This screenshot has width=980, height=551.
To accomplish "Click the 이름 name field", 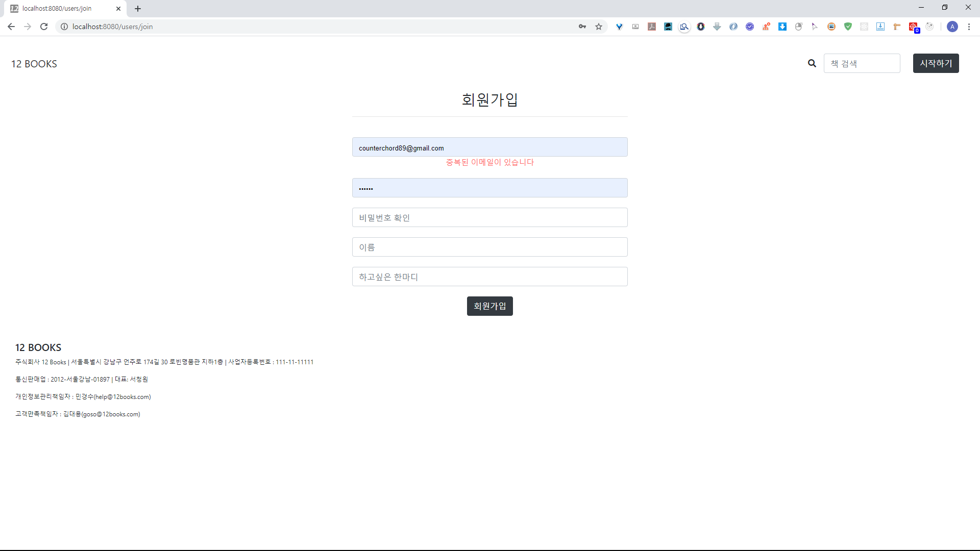I will 489,247.
